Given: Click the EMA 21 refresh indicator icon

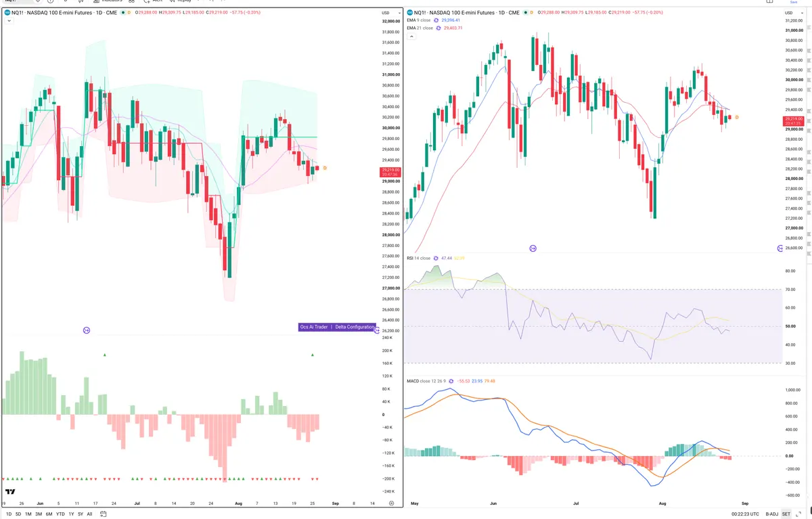Looking at the screenshot, I should point(438,28).
